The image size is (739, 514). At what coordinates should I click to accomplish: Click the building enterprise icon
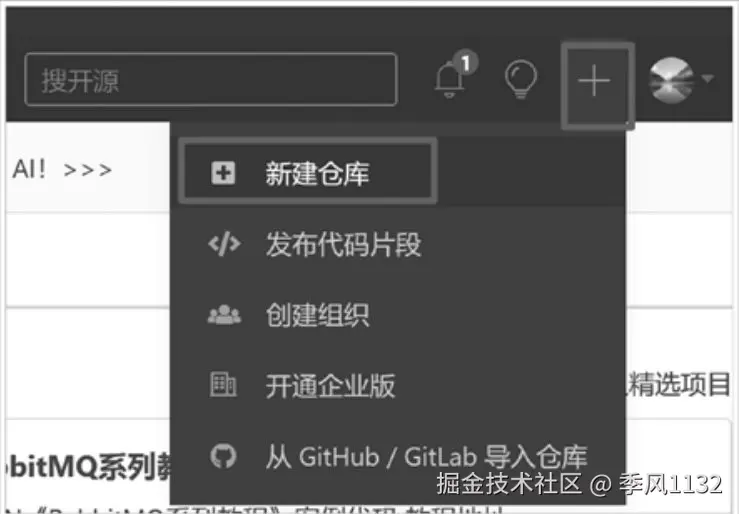222,384
